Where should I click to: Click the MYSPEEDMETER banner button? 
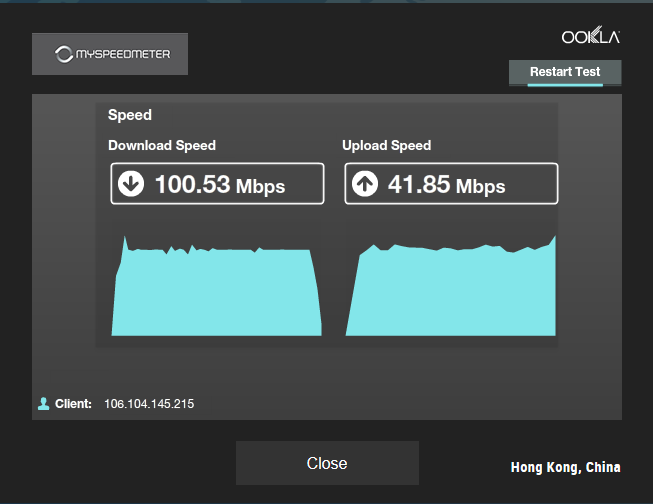pos(110,54)
